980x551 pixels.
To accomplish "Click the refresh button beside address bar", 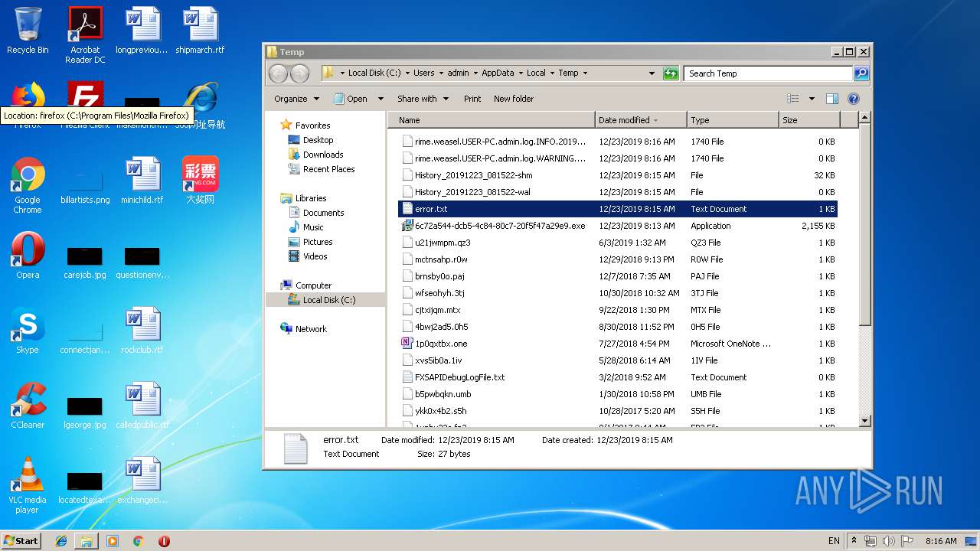I will [x=671, y=73].
